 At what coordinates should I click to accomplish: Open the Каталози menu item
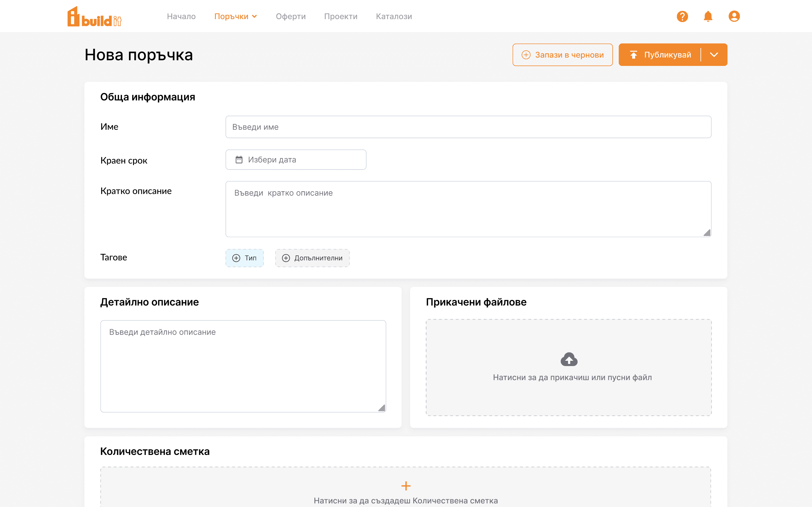(394, 16)
